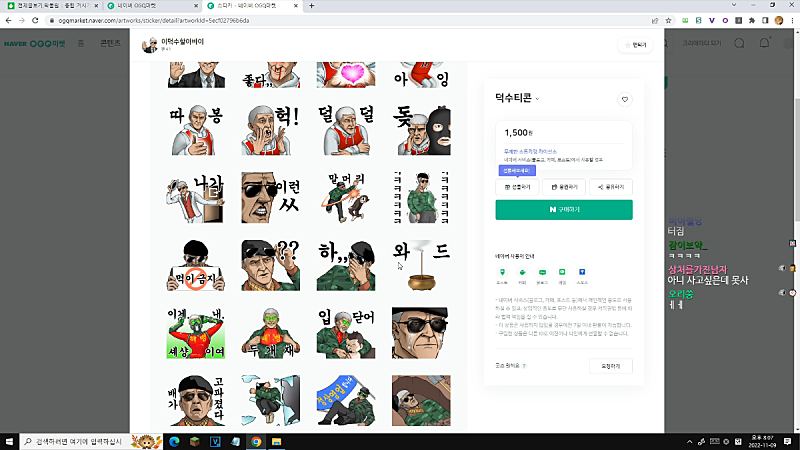Open the notification bell icon
The height and width of the screenshot is (450, 800).
pyautogui.click(x=764, y=43)
